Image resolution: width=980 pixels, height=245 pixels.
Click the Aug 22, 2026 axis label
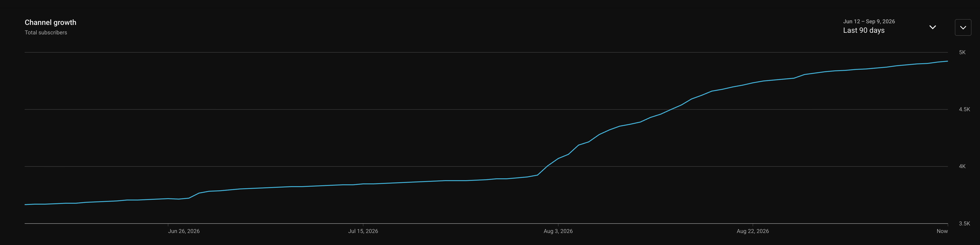click(x=752, y=231)
